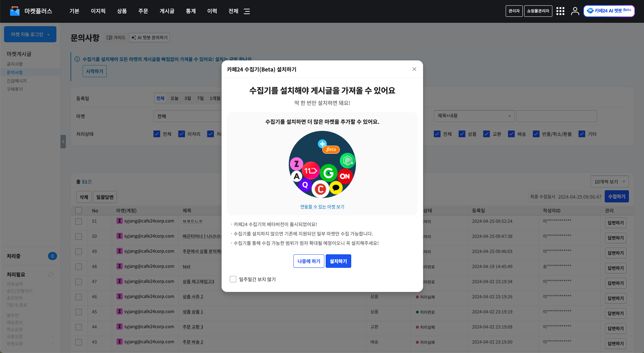Select the 오늘 date filter
The width and height of the screenshot is (644, 353).
click(x=174, y=98)
